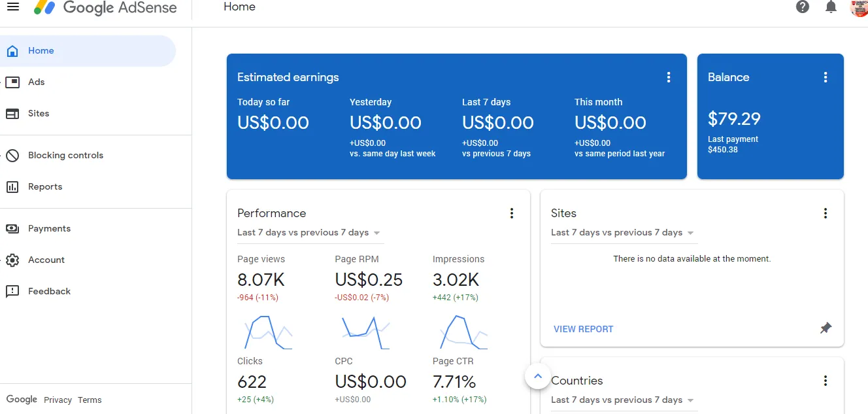The height and width of the screenshot is (414, 868).
Task: Open the Balance card options menu
Action: click(826, 77)
